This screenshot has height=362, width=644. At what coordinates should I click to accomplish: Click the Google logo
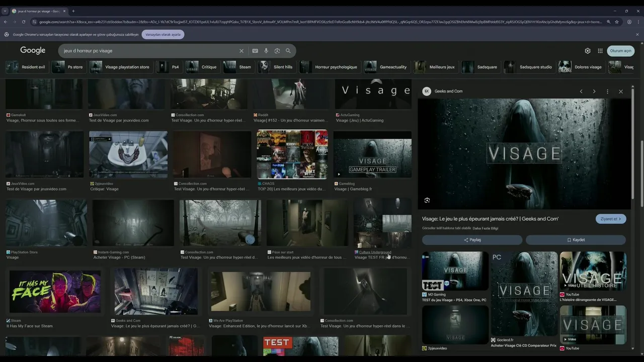33,50
